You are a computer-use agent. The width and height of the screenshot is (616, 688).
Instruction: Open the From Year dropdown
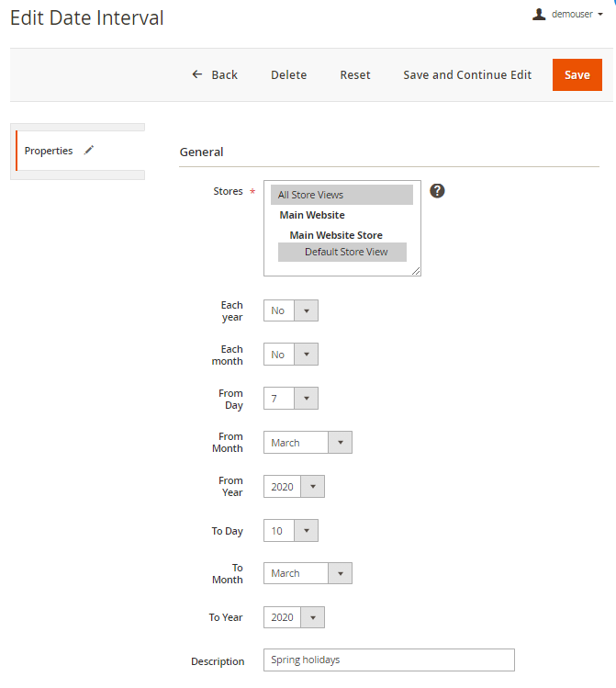pyautogui.click(x=294, y=487)
